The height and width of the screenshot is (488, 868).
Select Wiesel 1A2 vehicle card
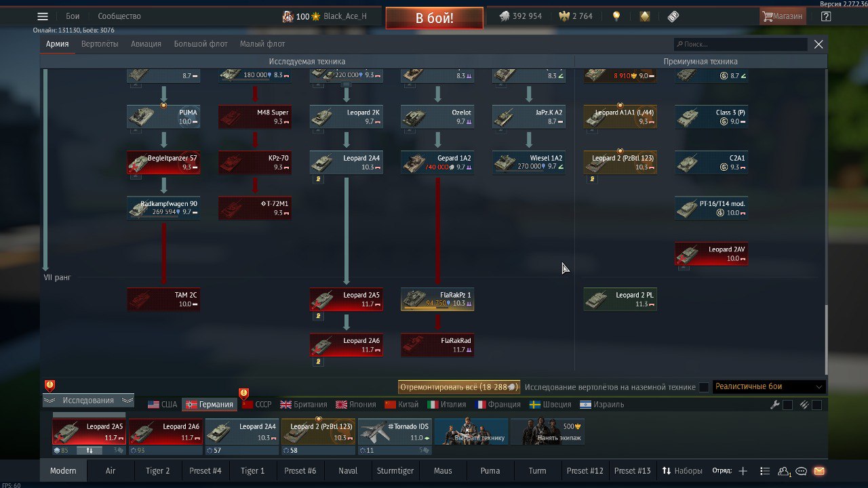coord(529,162)
